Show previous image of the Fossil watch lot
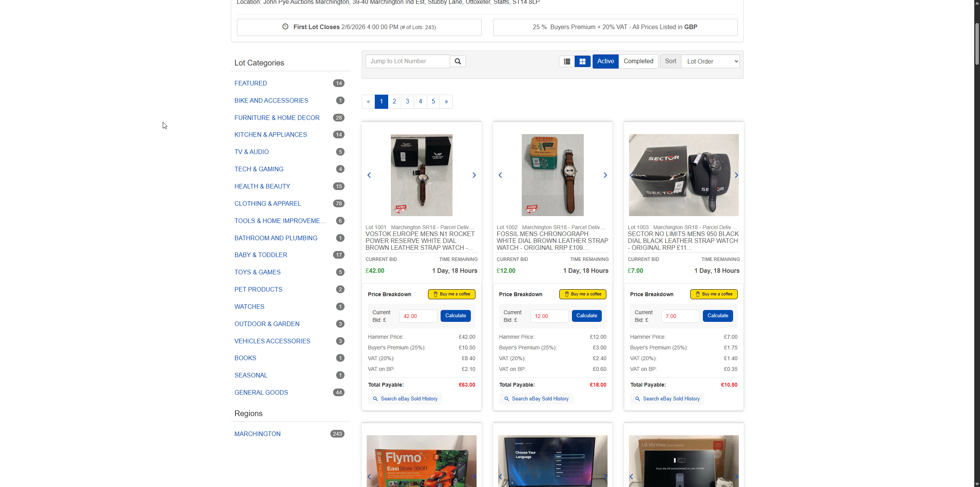Viewport: 980px width, 487px height. 500,175
